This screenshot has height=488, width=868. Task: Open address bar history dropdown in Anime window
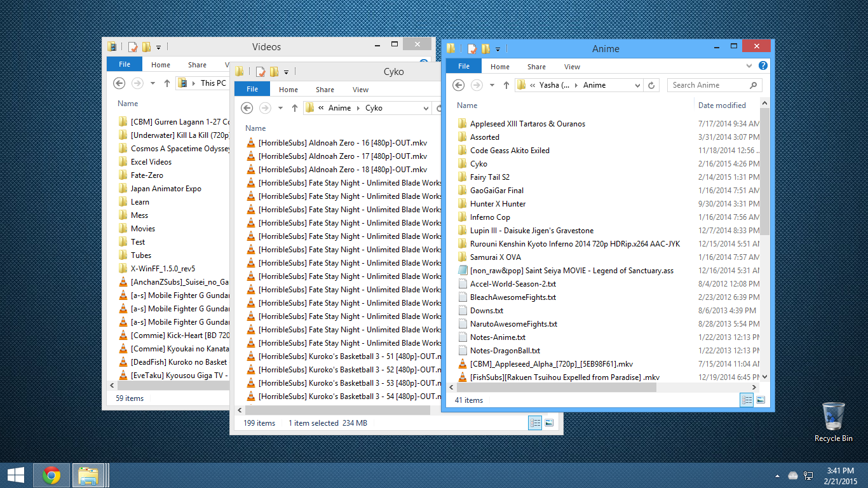637,85
